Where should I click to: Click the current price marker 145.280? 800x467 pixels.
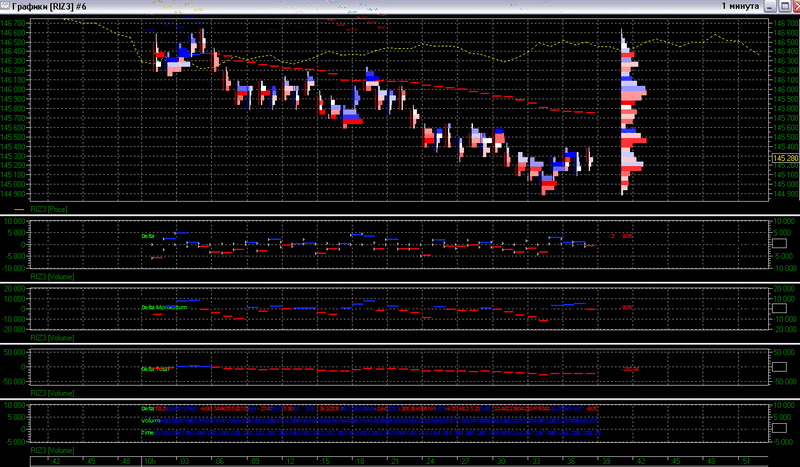pyautogui.click(x=781, y=158)
